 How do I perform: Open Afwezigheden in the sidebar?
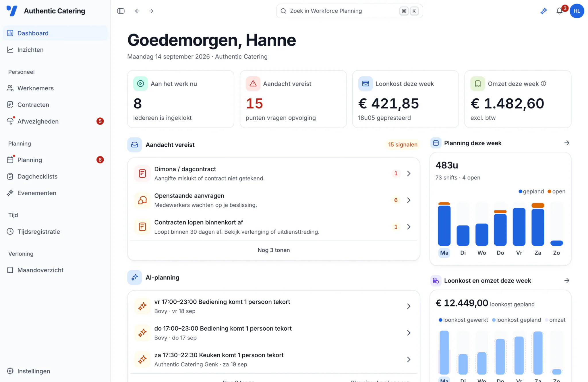[x=55, y=121]
